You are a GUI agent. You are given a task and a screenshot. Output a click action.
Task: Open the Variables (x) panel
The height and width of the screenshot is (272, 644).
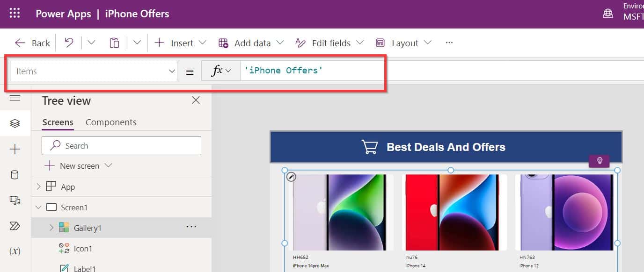coord(15,251)
